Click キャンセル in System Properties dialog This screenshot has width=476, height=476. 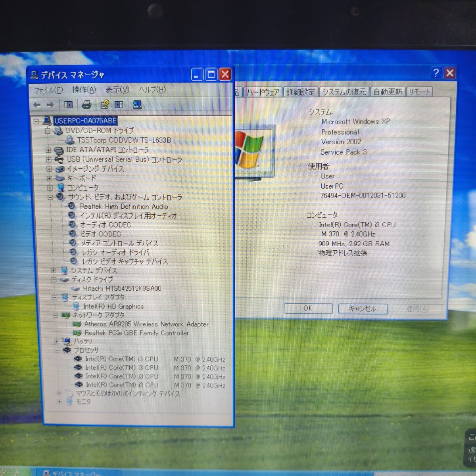click(362, 309)
